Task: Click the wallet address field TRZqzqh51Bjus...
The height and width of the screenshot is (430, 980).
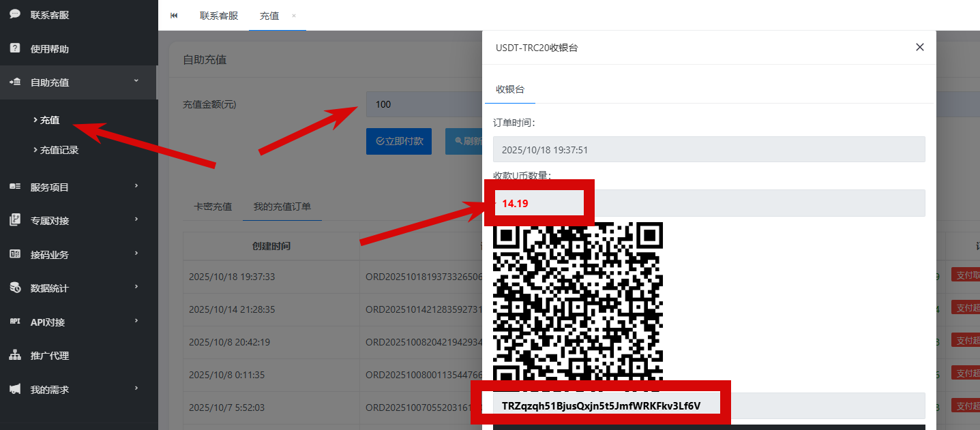Action: pyautogui.click(x=709, y=405)
